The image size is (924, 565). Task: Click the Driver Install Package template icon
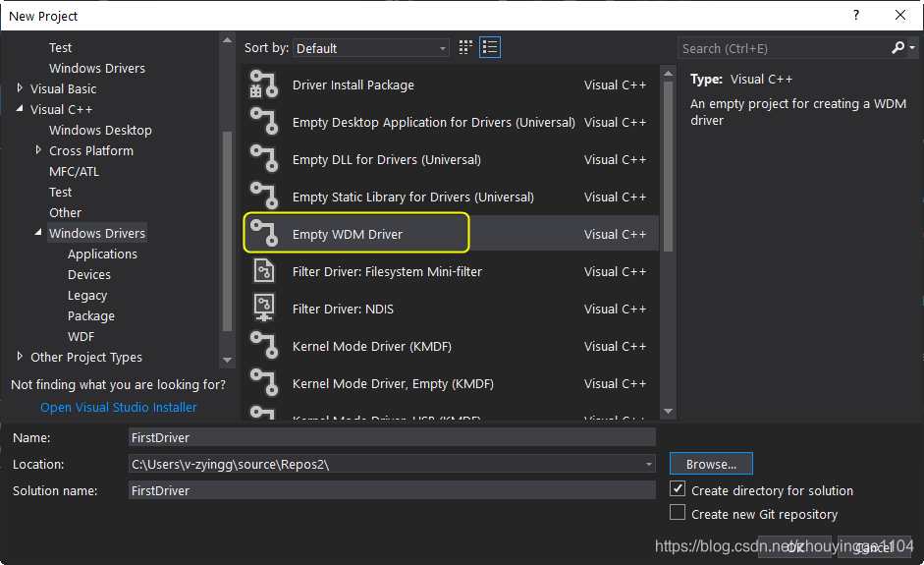[263, 85]
